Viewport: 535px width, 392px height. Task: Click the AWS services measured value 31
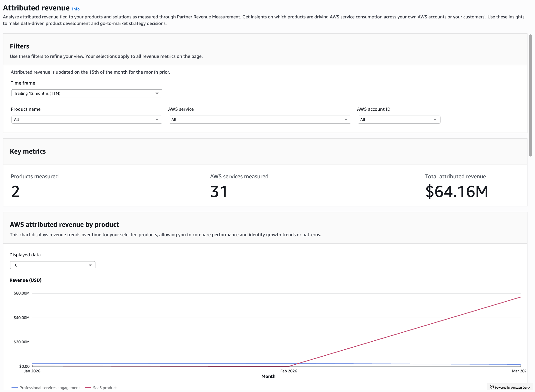[x=219, y=191]
